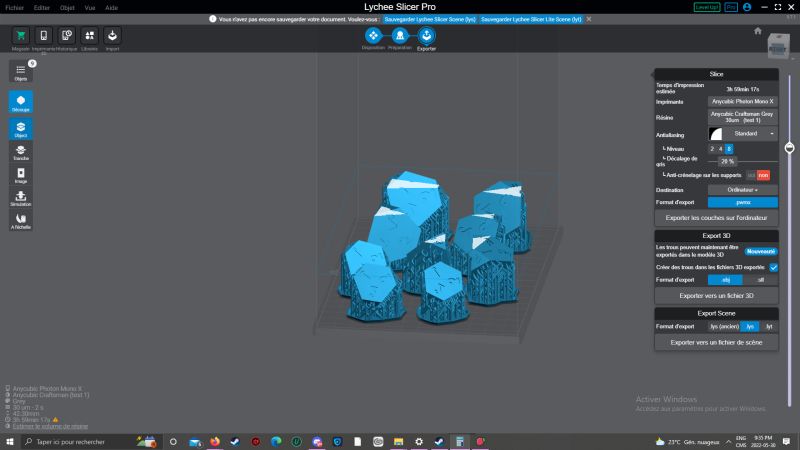
Task: Open the Fichier menu
Action: click(x=14, y=8)
